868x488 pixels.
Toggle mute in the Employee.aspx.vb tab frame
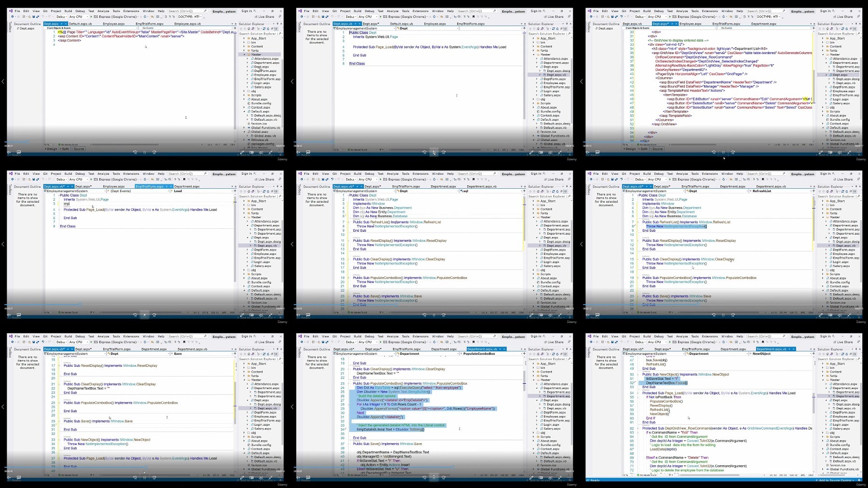[10, 152]
